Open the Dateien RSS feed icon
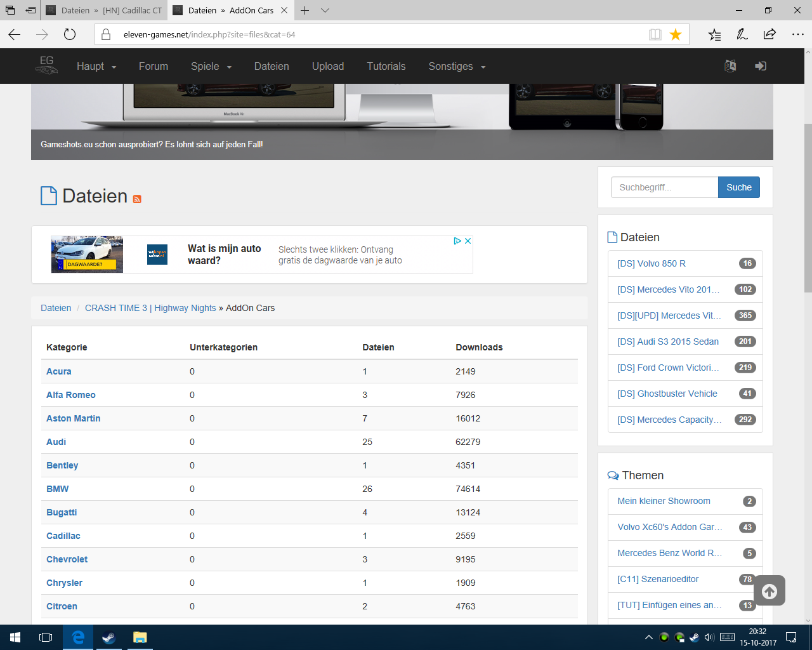The height and width of the screenshot is (650, 812). (137, 199)
